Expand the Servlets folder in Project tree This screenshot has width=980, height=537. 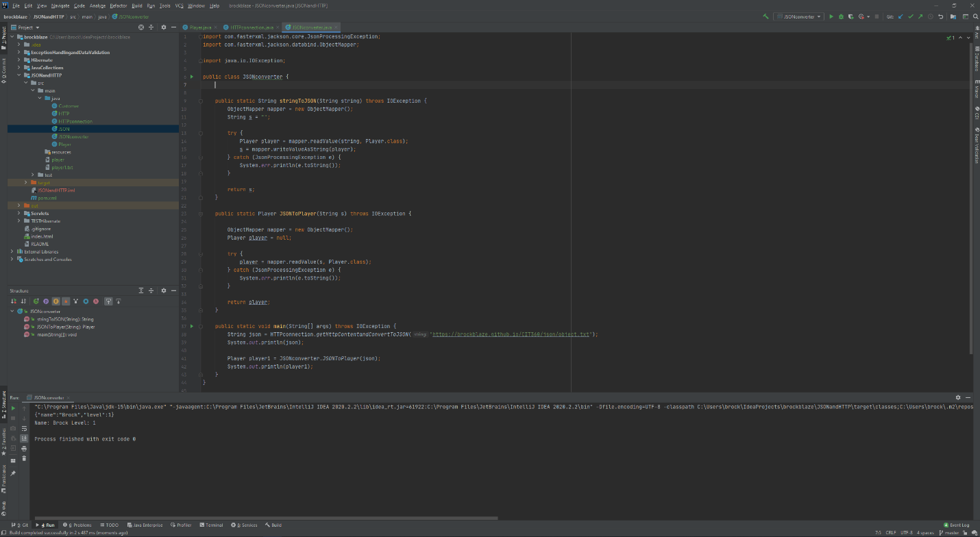(x=19, y=213)
